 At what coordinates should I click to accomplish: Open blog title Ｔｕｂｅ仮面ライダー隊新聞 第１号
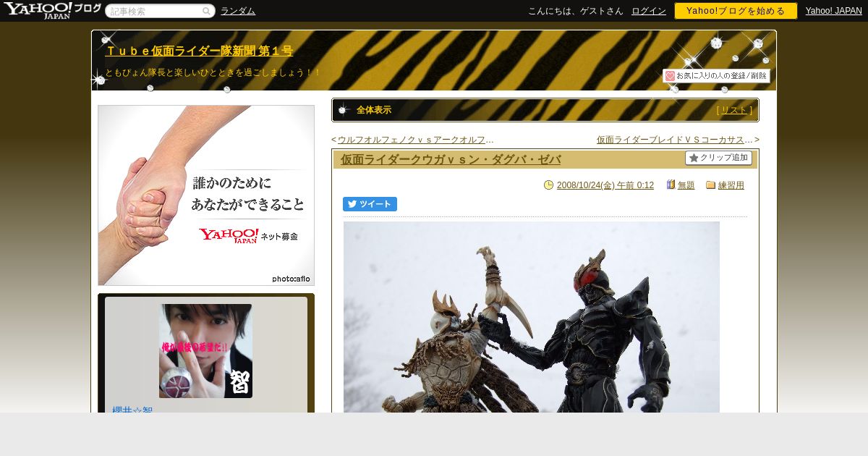pyautogui.click(x=199, y=51)
